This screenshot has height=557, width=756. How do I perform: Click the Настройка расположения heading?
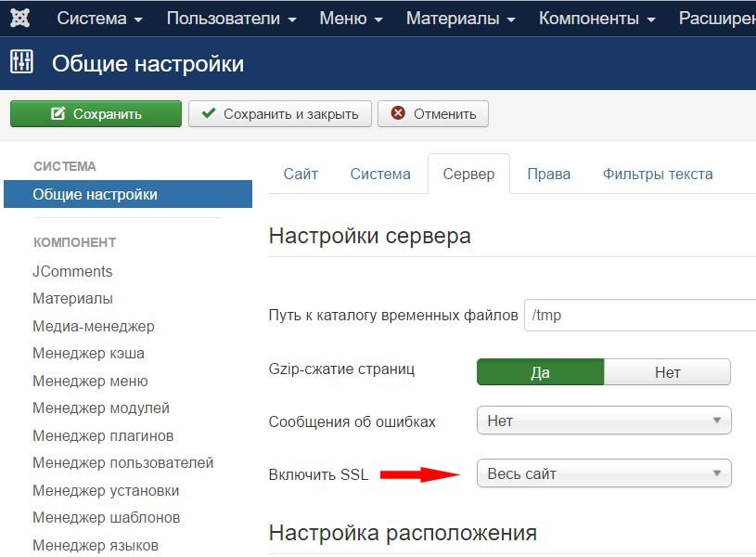click(x=403, y=533)
